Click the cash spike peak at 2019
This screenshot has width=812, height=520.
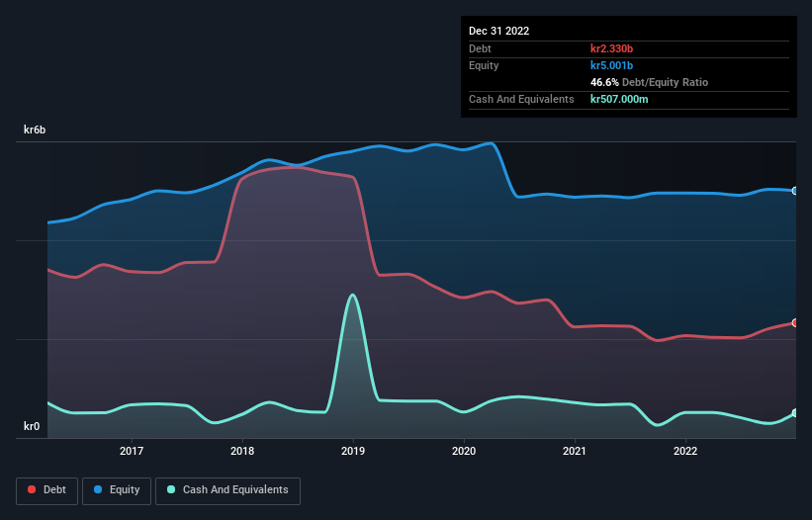[353, 295]
